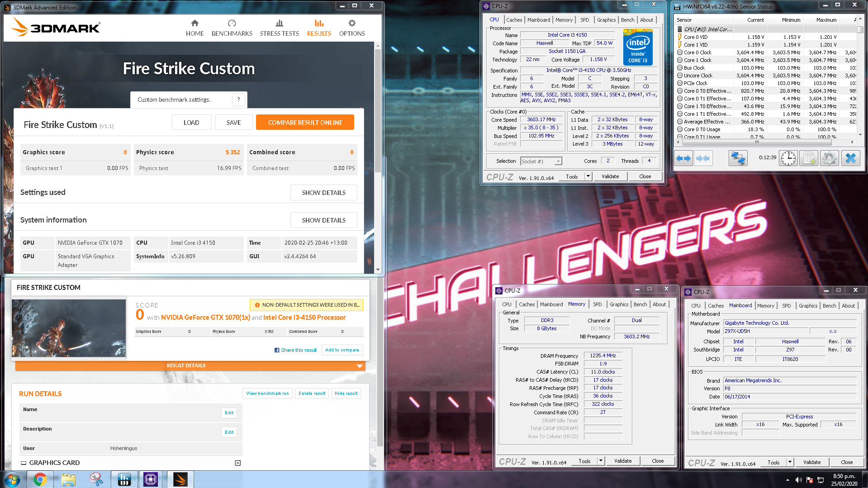
Task: Edit the run Description field
Action: click(x=229, y=432)
